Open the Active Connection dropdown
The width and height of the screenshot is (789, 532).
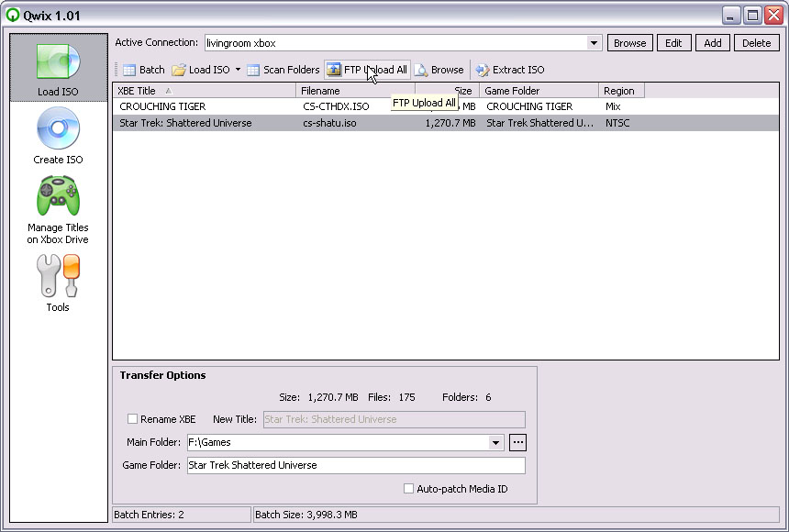pyautogui.click(x=595, y=42)
